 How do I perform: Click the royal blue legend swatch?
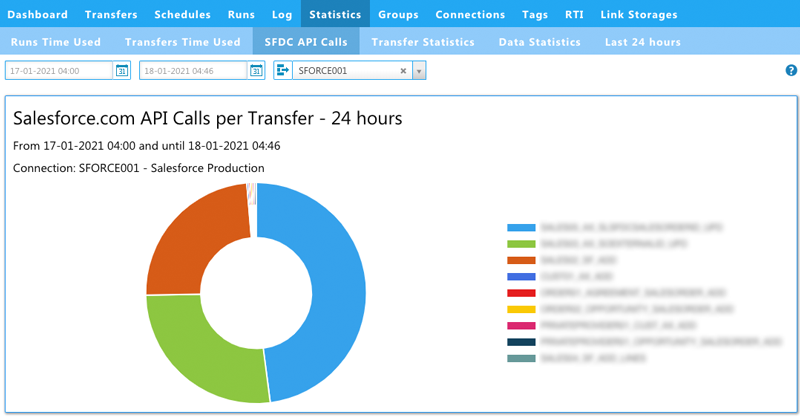[x=521, y=277]
